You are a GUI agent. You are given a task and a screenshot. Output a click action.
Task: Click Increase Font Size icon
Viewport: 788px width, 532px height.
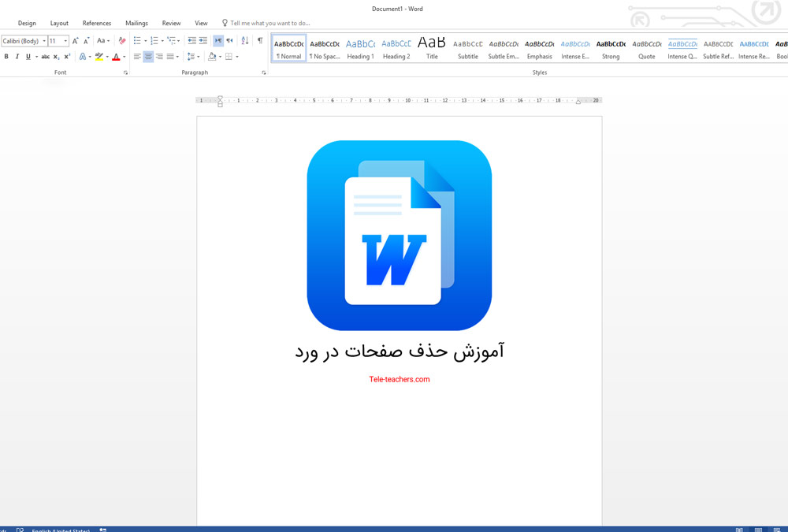[x=76, y=41]
